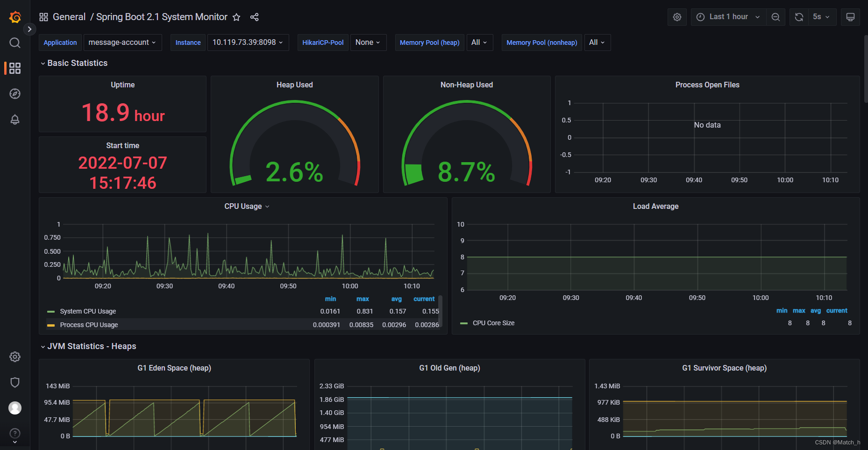Open the Dashboards grid icon in sidebar
This screenshot has height=450, width=868.
[x=15, y=68]
